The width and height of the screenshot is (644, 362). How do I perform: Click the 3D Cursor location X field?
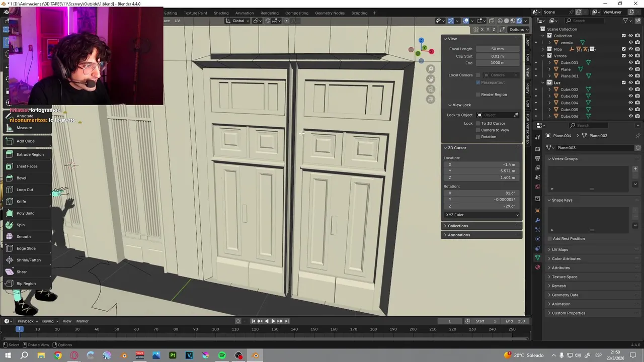(x=482, y=164)
